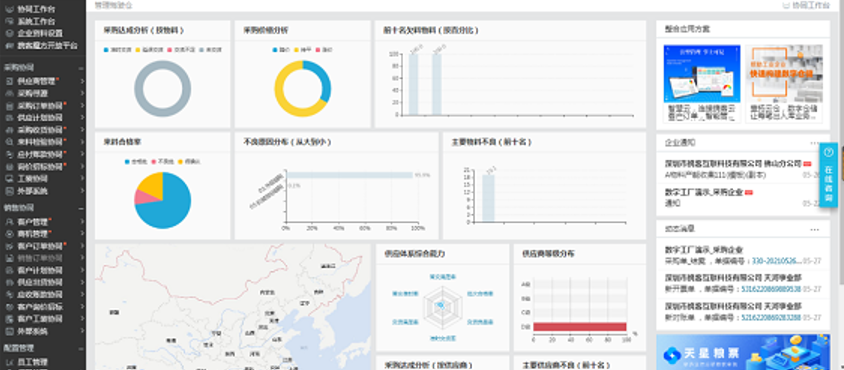Collapse the 采购协同 sidebar section
Image resolution: width=844 pixels, height=370 pixels.
[x=81, y=68]
